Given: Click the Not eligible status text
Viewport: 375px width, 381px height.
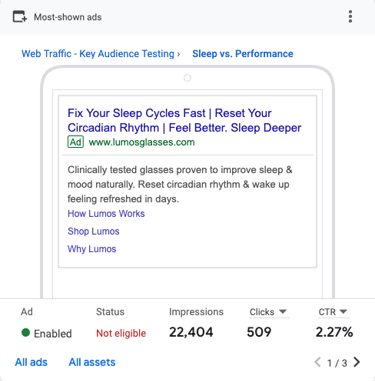Looking at the screenshot, I should click(121, 333).
